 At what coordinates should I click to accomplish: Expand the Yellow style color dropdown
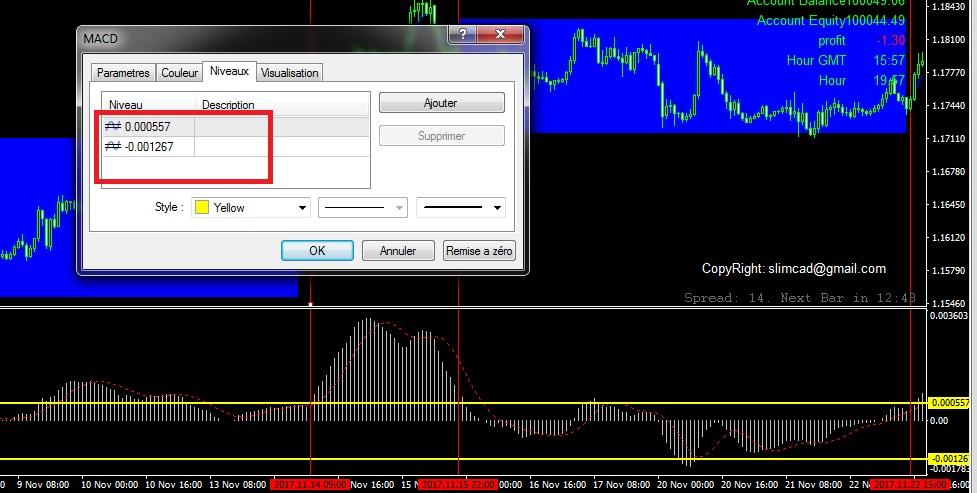click(302, 208)
